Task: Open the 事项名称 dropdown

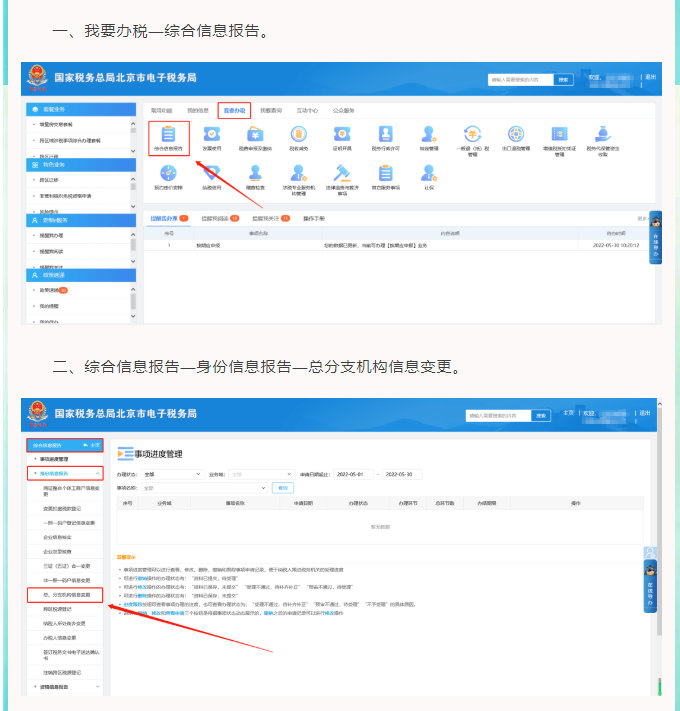Action: [204, 488]
